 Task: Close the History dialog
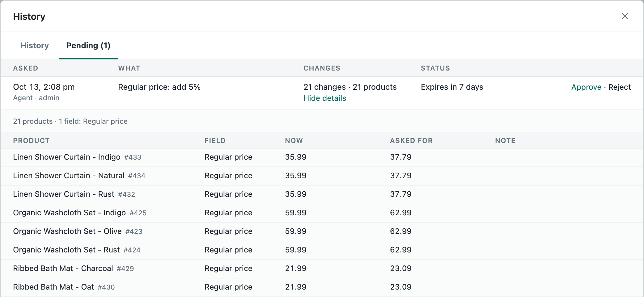coord(625,16)
